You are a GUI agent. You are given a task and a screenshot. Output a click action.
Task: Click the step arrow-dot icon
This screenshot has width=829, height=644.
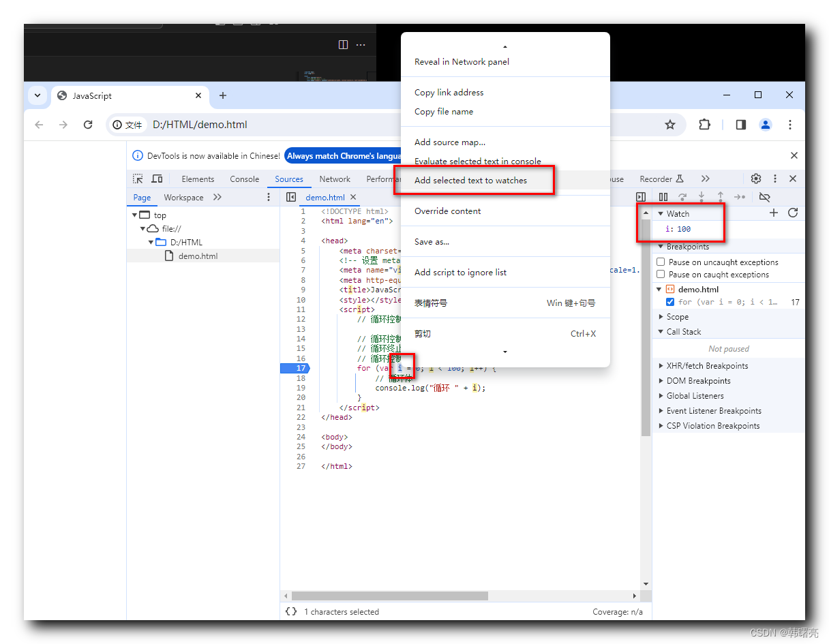coord(740,197)
